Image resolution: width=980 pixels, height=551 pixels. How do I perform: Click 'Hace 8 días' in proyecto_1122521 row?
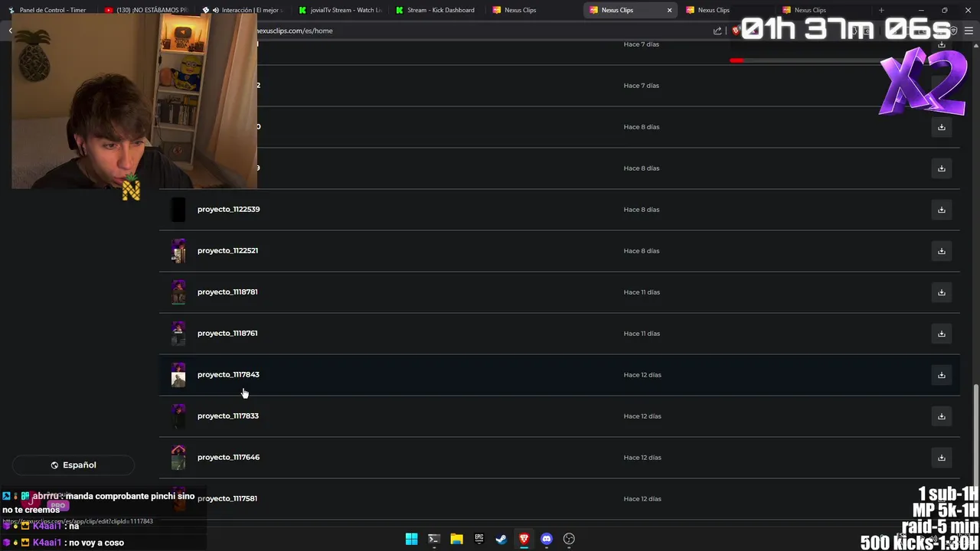[x=642, y=251]
